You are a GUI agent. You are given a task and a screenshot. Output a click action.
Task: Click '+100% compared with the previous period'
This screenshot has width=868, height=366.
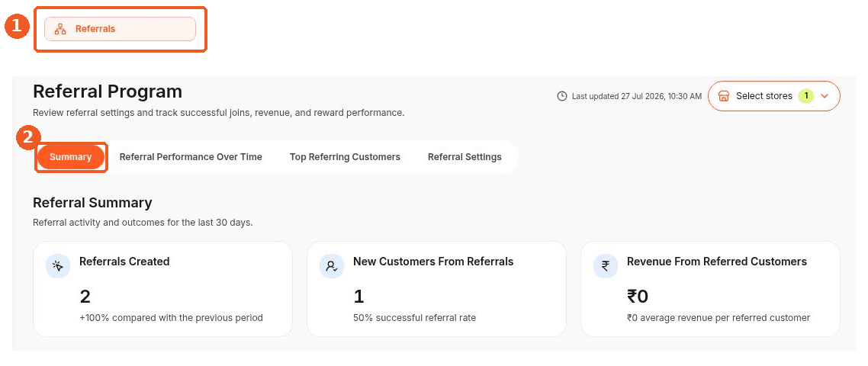click(x=171, y=319)
